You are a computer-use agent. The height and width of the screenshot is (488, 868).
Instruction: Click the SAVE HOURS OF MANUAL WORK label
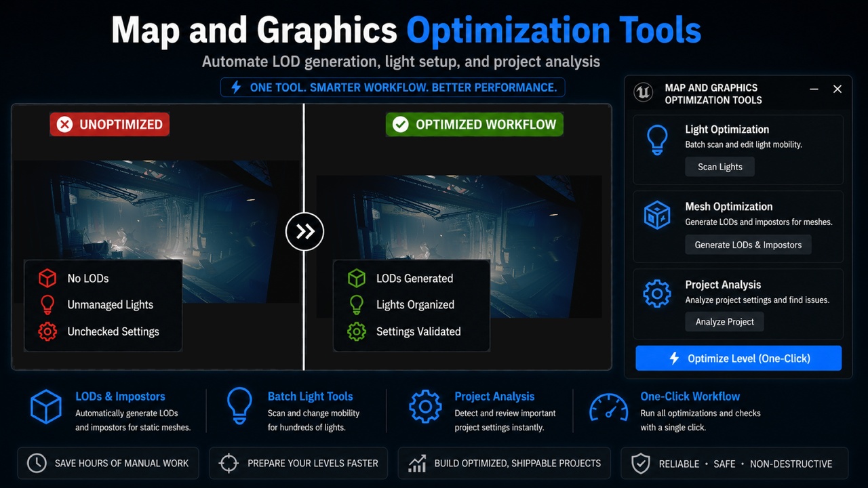tap(121, 464)
